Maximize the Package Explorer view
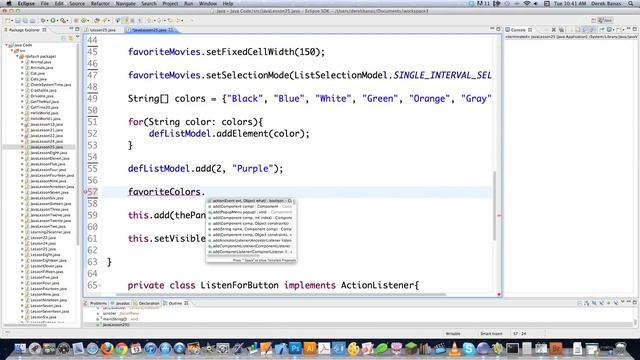Viewport: 640px width, 360px height. click(x=78, y=29)
